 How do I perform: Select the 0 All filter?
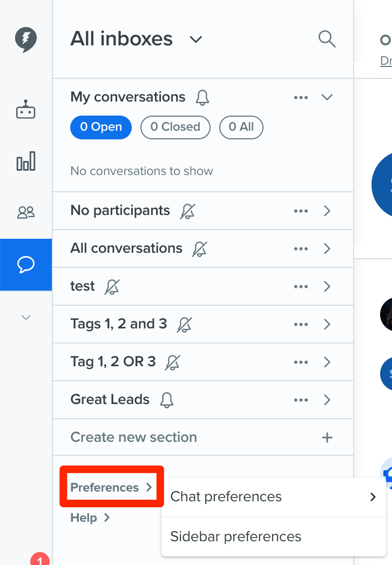click(x=241, y=127)
